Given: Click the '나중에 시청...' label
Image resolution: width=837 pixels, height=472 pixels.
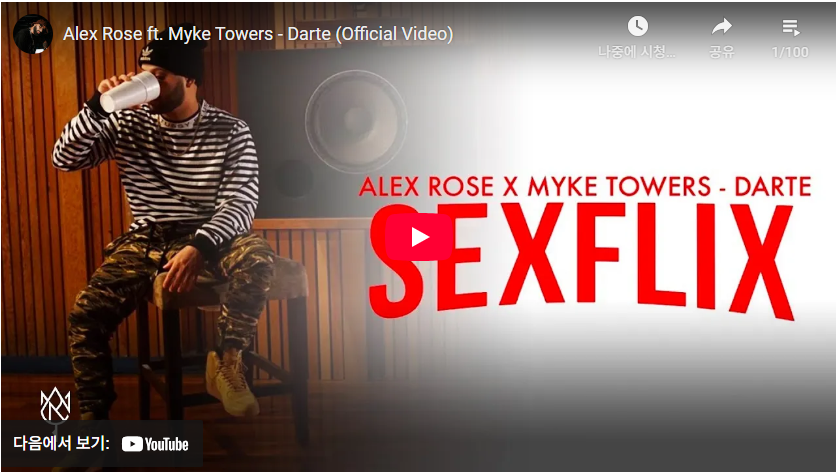Looking at the screenshot, I should 637,52.
